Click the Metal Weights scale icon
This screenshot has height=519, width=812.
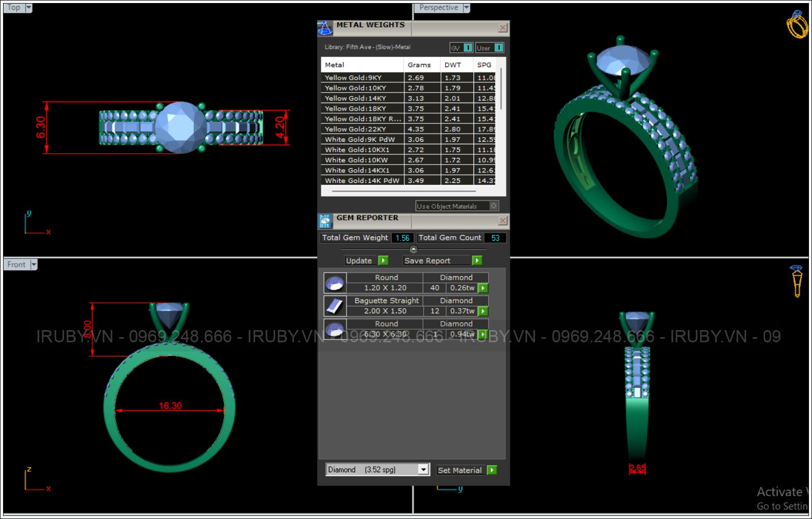pyautogui.click(x=325, y=28)
